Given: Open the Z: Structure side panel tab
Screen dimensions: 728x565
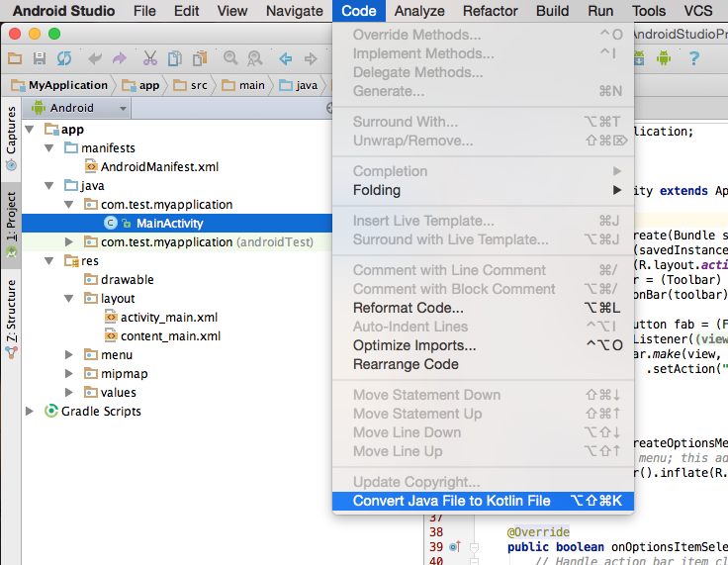Looking at the screenshot, I should click(x=11, y=319).
